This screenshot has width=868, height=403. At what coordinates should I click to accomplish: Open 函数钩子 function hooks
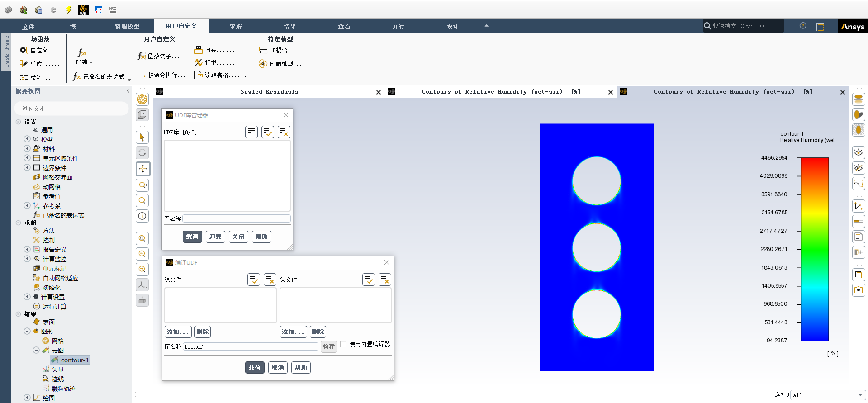[x=159, y=56]
